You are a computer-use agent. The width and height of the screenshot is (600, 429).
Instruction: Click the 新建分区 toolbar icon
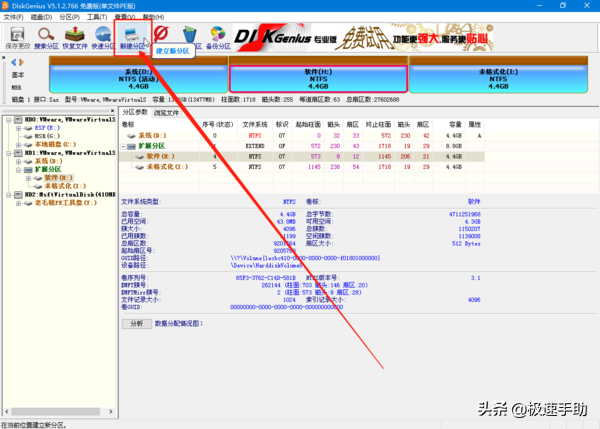point(132,38)
